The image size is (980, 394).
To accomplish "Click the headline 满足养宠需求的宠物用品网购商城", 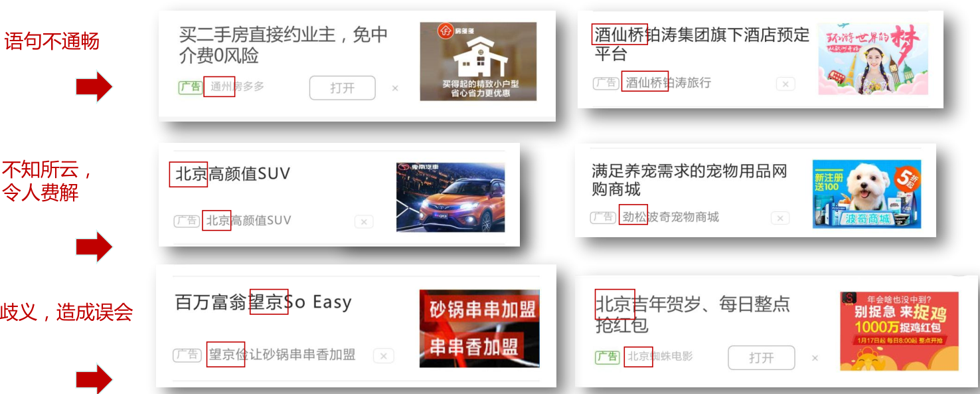I will point(689,180).
